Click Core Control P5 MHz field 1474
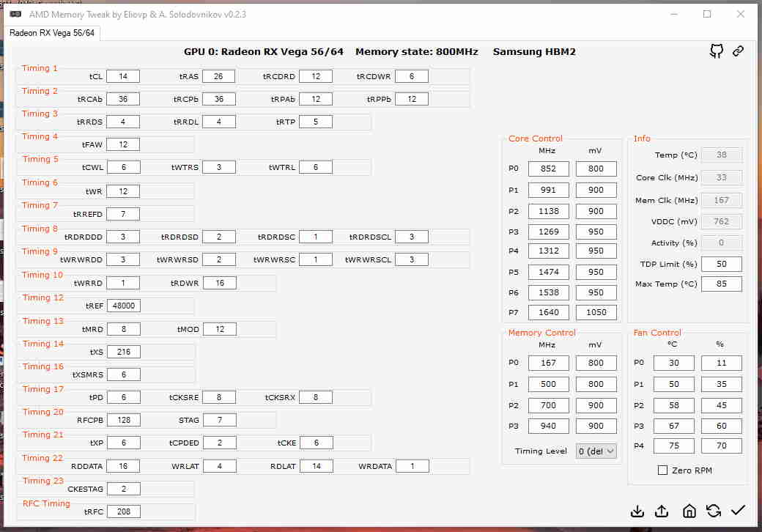The width and height of the screenshot is (762, 532). click(548, 272)
